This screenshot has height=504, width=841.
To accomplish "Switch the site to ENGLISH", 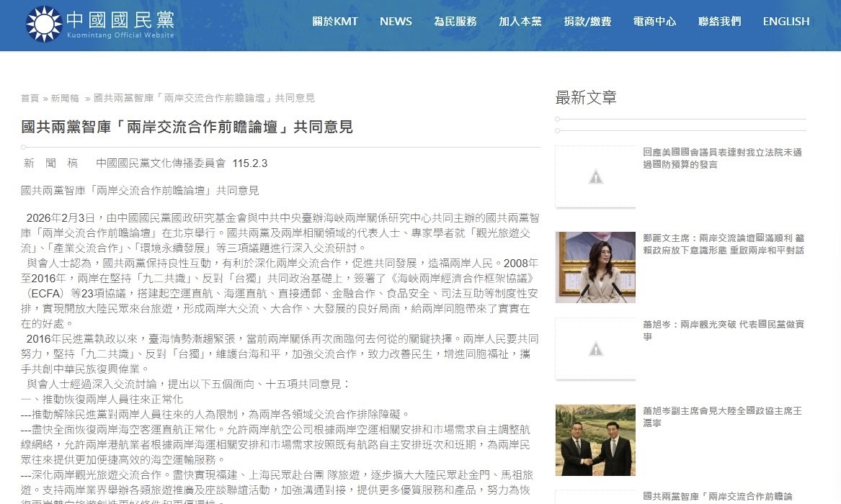I will coord(786,22).
